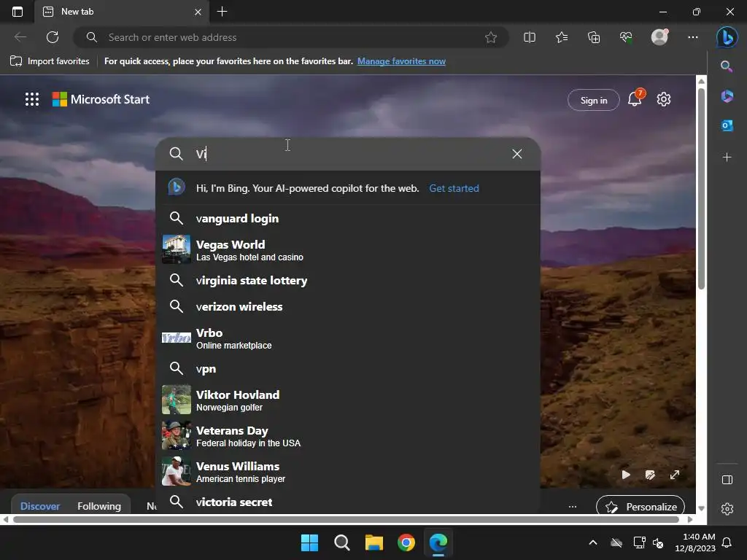This screenshot has width=747, height=560.
Task: Select 'victoria secret' suggestion
Action: [x=348, y=502]
